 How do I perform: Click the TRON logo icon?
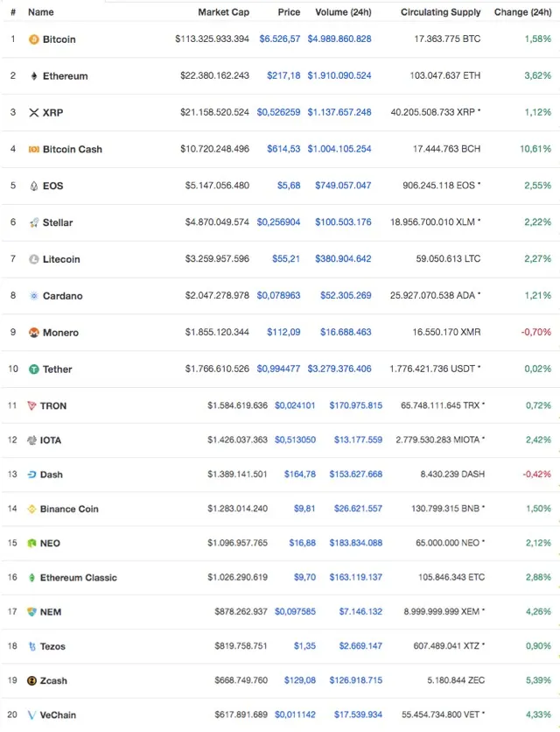[31, 405]
